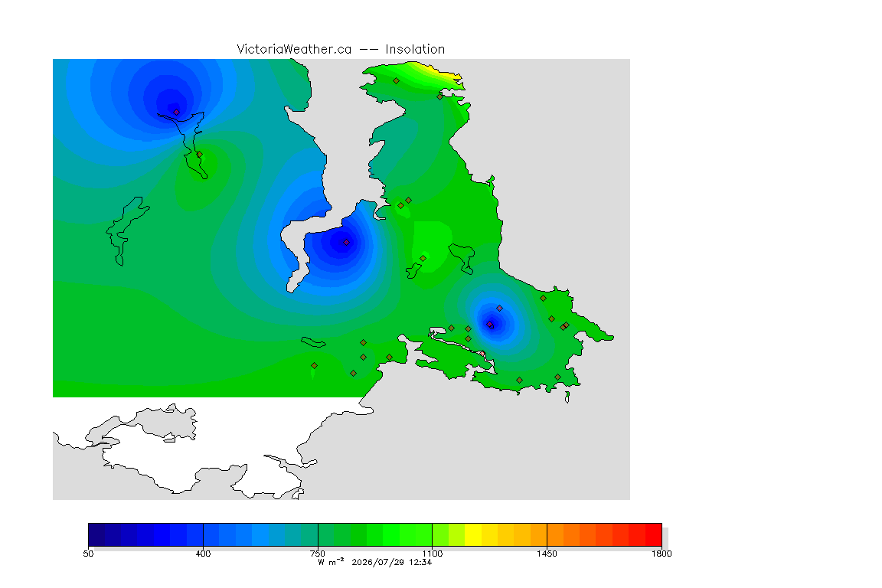Click the 2026/07/29 12:34 timestamp
882x588 pixels.
click(x=391, y=562)
